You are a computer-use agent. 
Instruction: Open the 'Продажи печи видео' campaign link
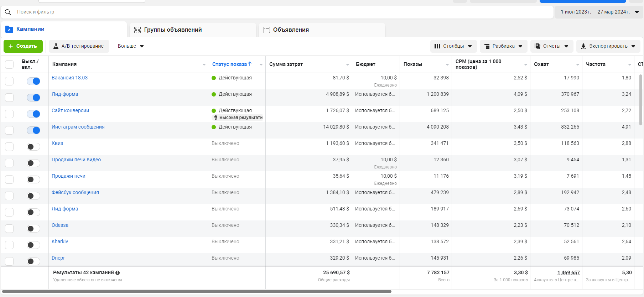point(76,160)
